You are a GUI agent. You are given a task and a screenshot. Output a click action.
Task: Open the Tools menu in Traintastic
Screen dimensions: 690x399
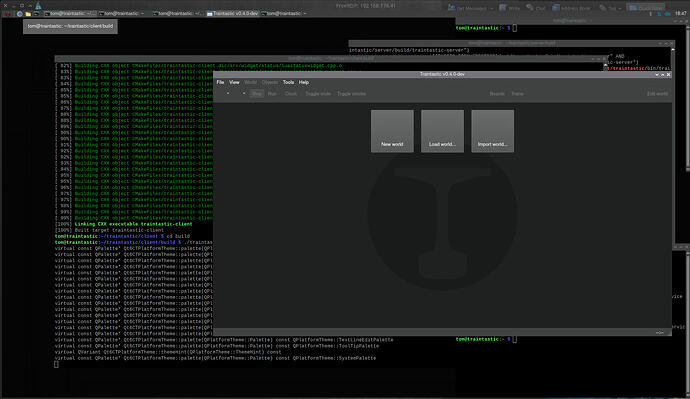coord(288,82)
